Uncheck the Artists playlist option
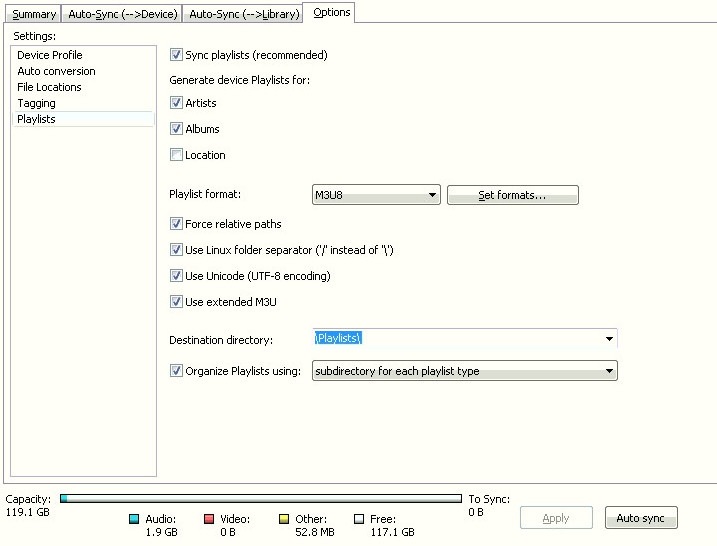Image resolution: width=717 pixels, height=546 pixels. [x=177, y=103]
